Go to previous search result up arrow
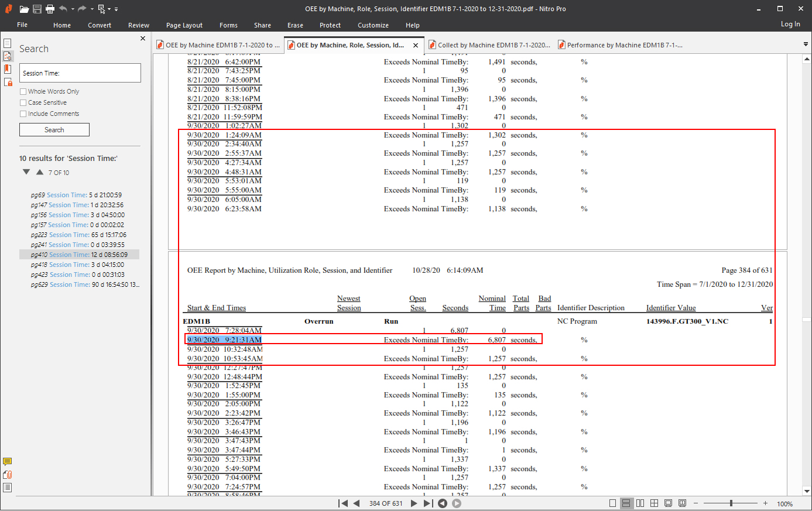This screenshot has height=511, width=812. (40, 172)
